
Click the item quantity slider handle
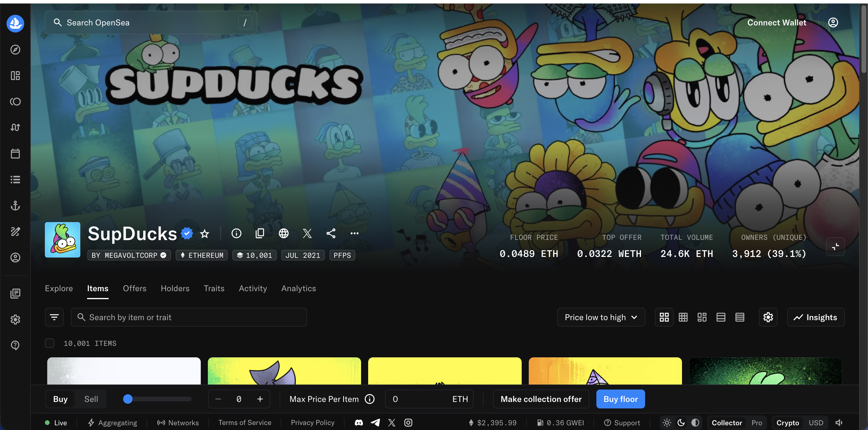pos(128,399)
